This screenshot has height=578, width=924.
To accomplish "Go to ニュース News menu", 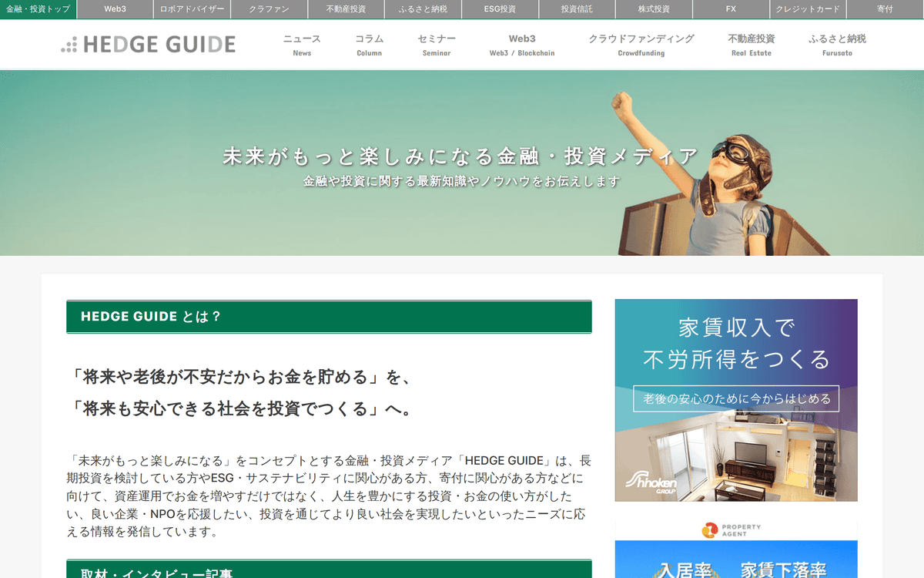I will click(x=302, y=45).
